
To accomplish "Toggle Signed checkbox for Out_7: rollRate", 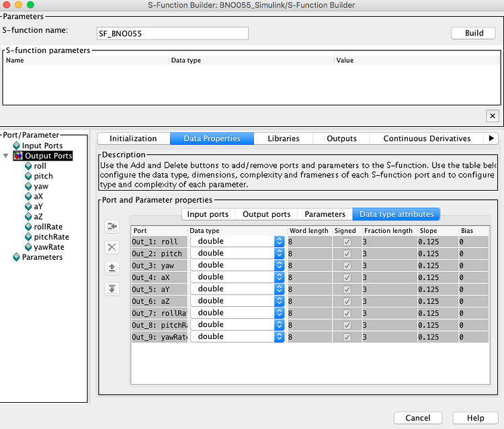I will [347, 313].
